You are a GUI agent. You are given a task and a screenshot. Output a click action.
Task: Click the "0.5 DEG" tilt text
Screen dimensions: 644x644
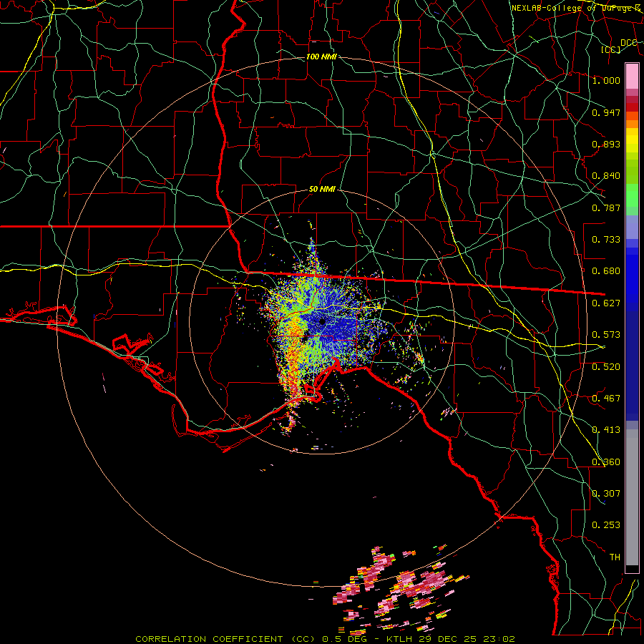344,639
